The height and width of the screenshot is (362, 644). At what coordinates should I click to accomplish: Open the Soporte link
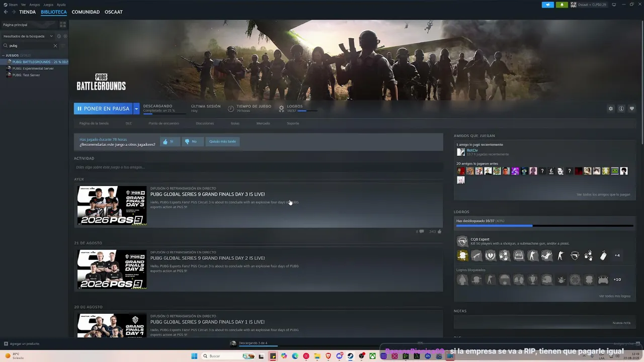tap(293, 123)
